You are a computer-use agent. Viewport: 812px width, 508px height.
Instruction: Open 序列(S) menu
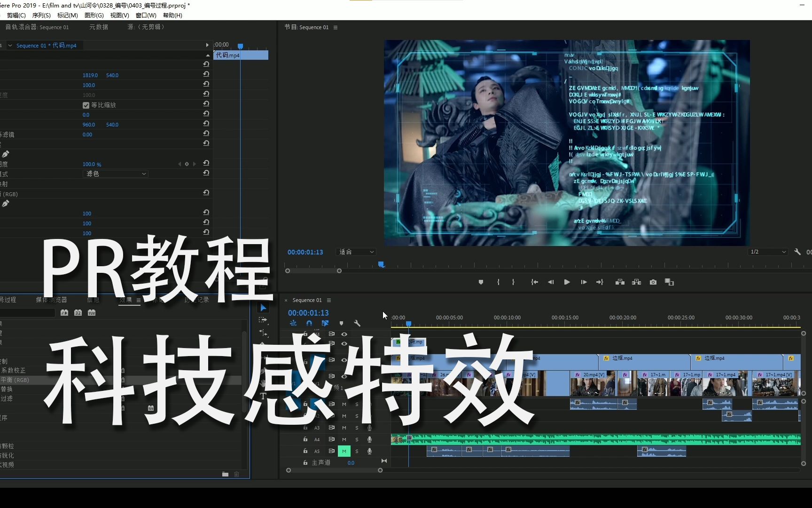(x=41, y=15)
